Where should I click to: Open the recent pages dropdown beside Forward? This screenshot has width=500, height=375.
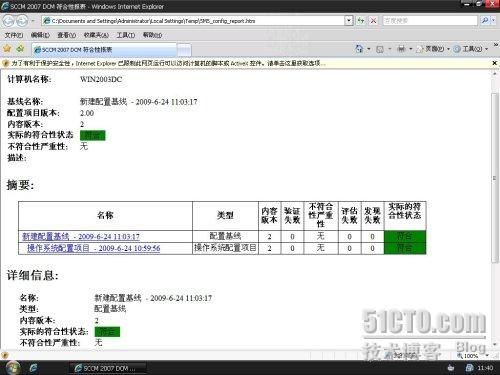click(x=33, y=21)
